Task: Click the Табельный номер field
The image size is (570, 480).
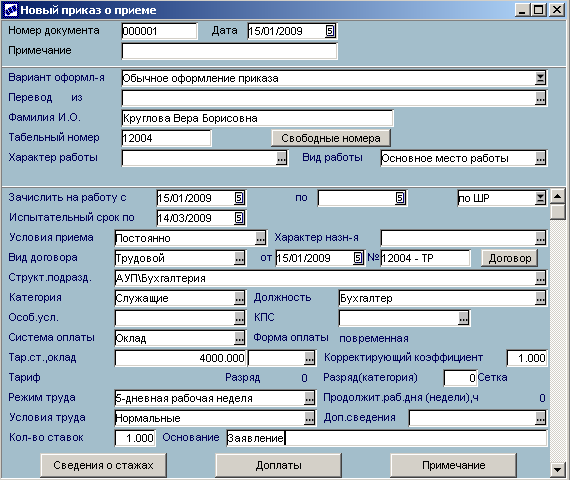Action: (x=166, y=138)
